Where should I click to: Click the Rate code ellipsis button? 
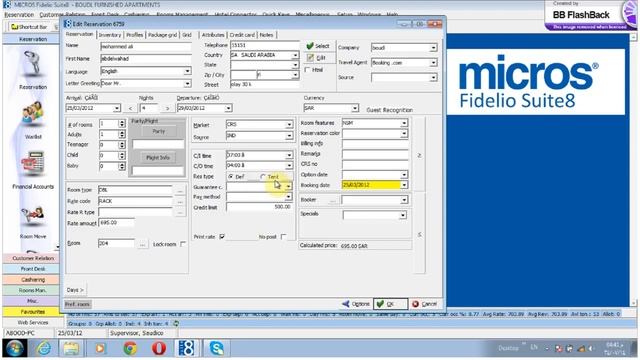(x=180, y=201)
